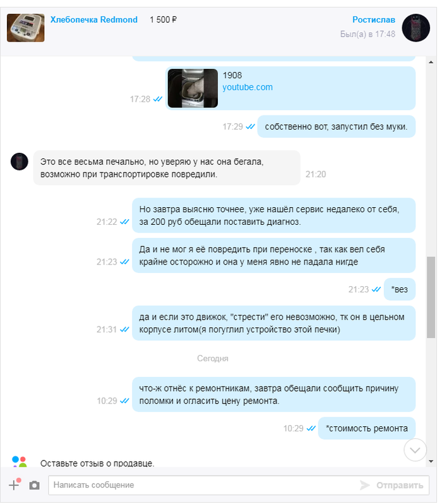Click the paper plane send icon
Screen dimensions: 442x504
(x=364, y=485)
